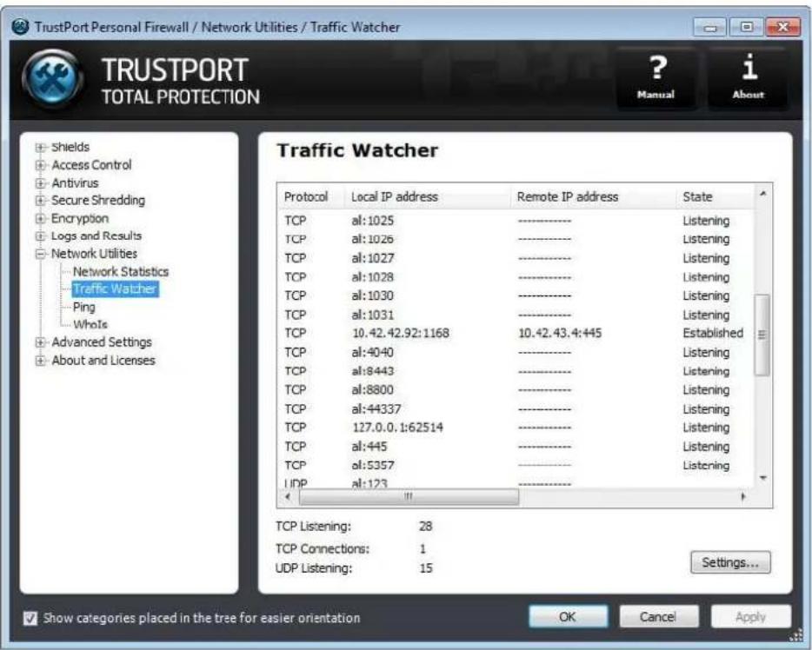
Task: Sort by Remote IP address column header
Action: click(x=593, y=196)
